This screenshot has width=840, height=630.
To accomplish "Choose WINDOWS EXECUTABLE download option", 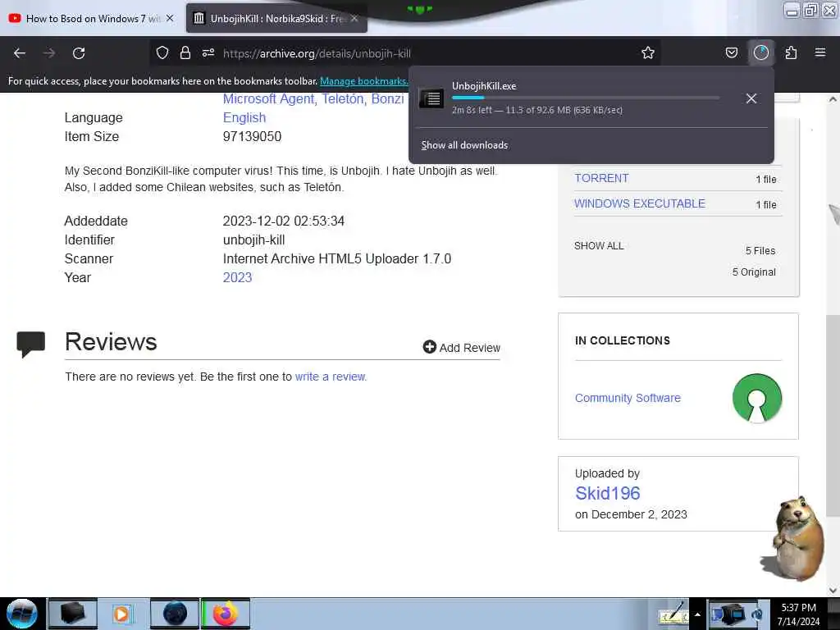I will 640,203.
